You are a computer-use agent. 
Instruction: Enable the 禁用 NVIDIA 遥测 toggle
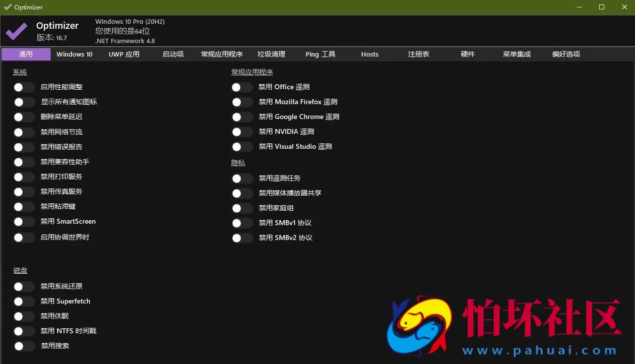pos(242,132)
